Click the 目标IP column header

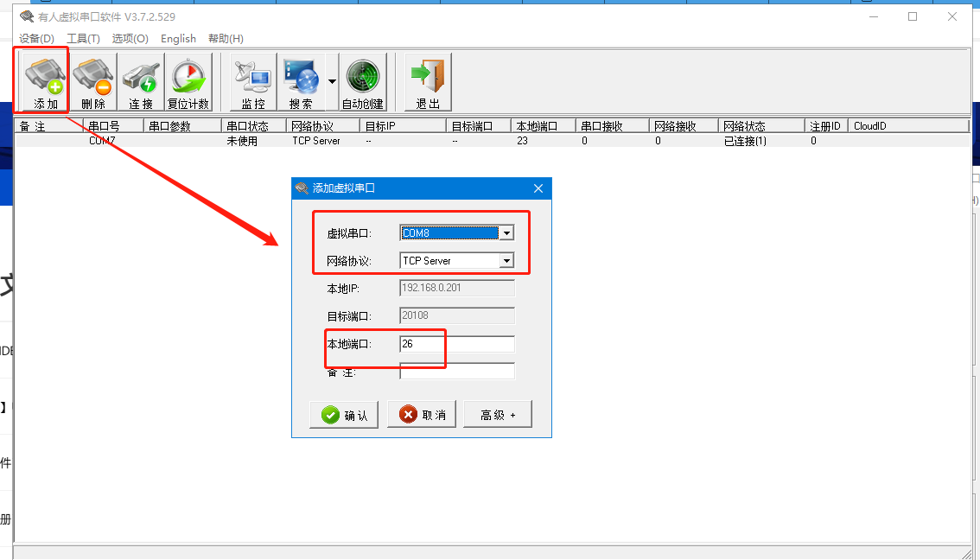[403, 126]
